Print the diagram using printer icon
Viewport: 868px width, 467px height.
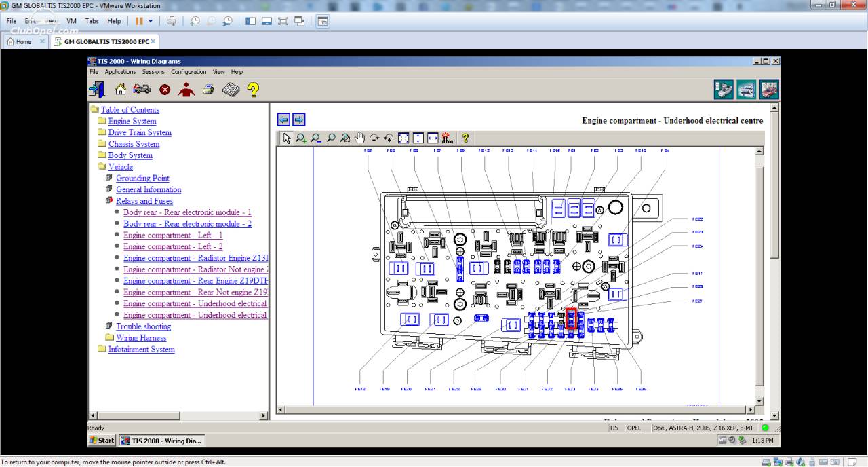[208, 90]
